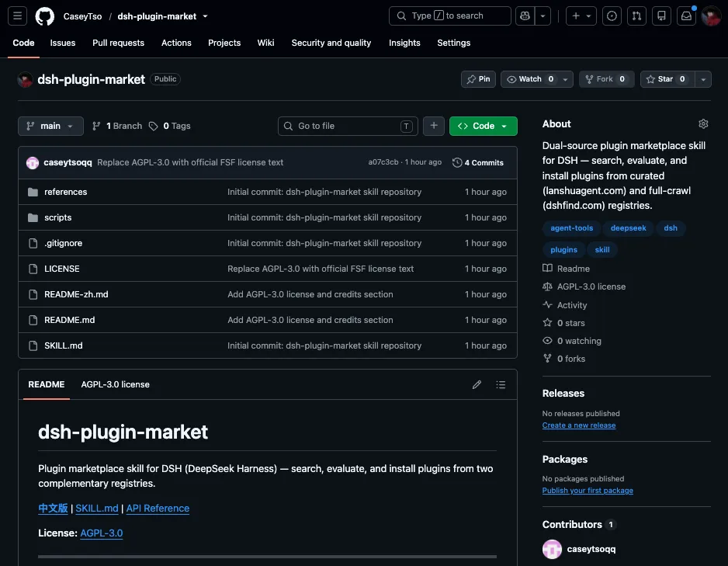Open the repositories icon in header

(x=661, y=16)
